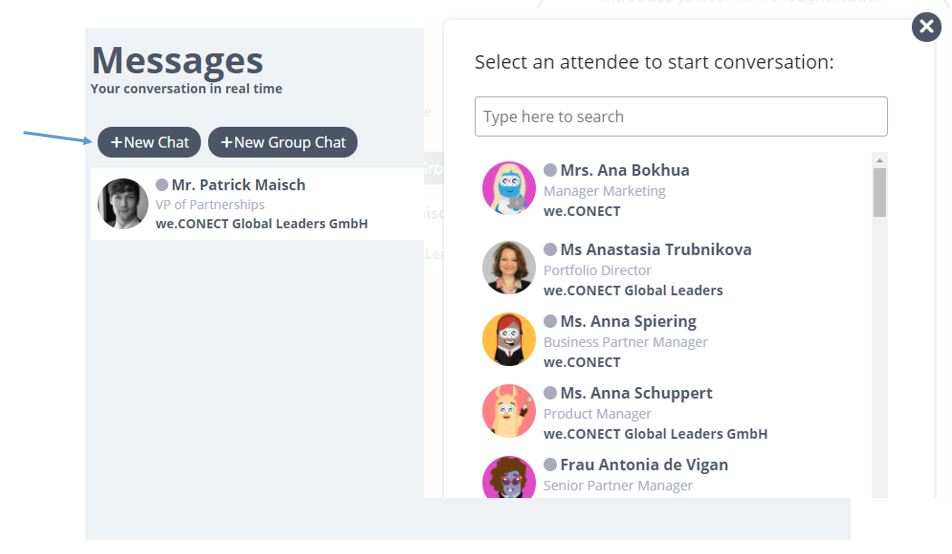
Task: Select the name Ms. Anna Schuppert
Action: [636, 393]
